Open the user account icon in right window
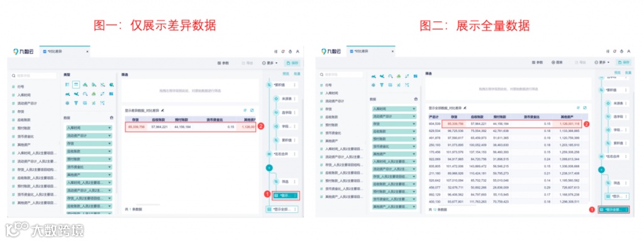Screen dimensions: 644x242 pos(628,52)
